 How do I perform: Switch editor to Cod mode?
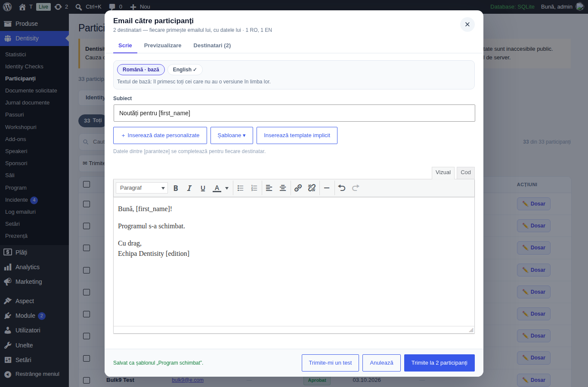pyautogui.click(x=466, y=172)
